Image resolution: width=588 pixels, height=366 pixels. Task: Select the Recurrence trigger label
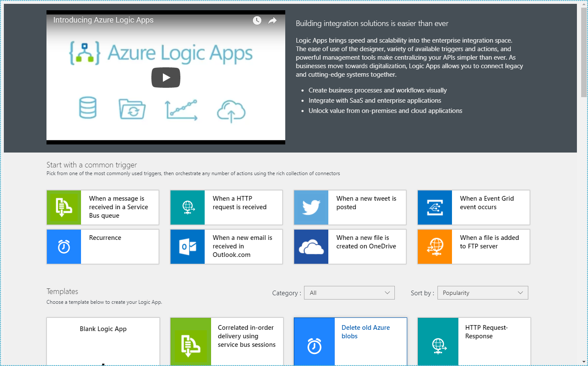(x=105, y=238)
